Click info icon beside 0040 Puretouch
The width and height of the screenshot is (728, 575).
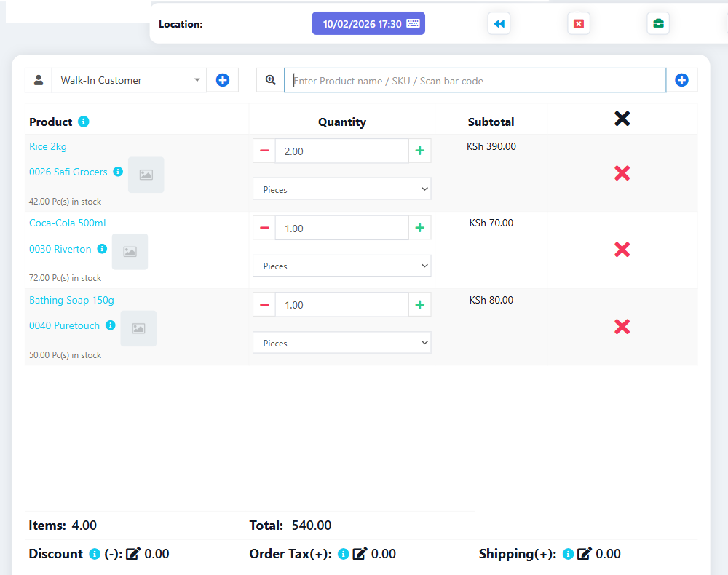pos(111,325)
